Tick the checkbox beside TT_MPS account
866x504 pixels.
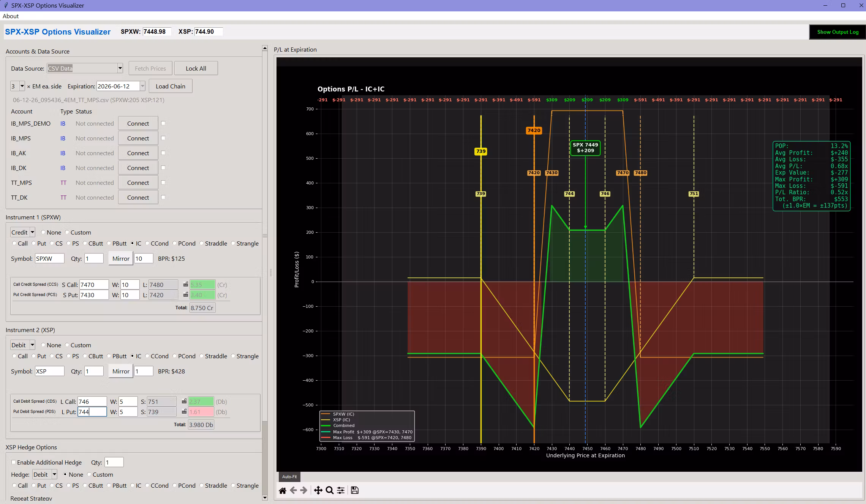click(x=163, y=183)
